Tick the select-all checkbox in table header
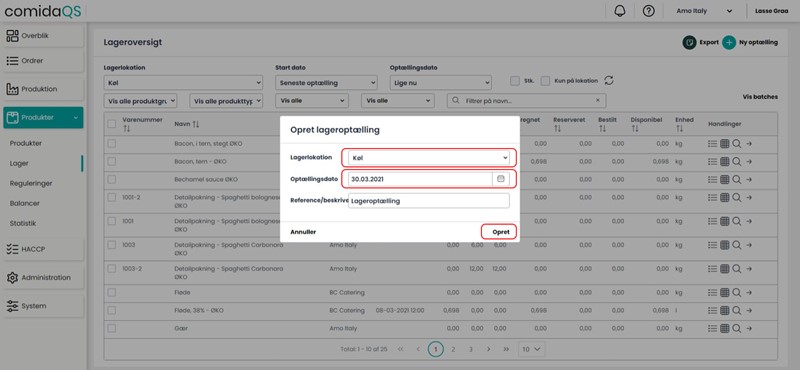This screenshot has width=800, height=370. point(112,124)
